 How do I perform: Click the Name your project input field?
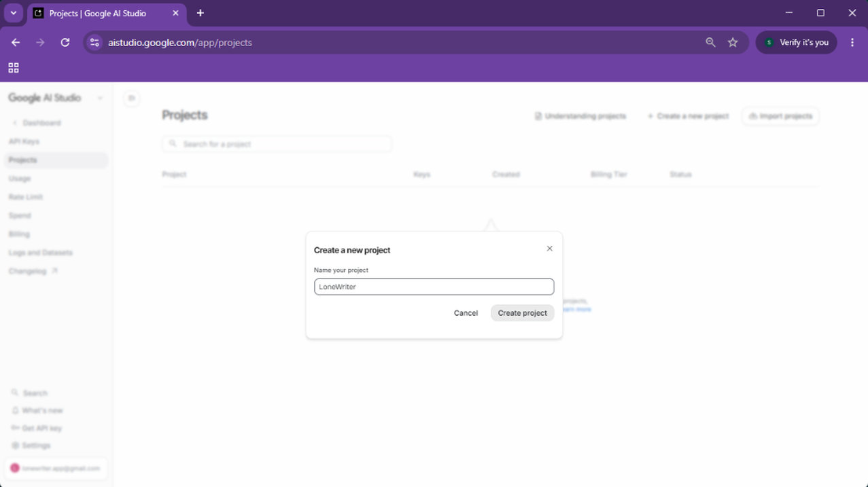pyautogui.click(x=434, y=287)
